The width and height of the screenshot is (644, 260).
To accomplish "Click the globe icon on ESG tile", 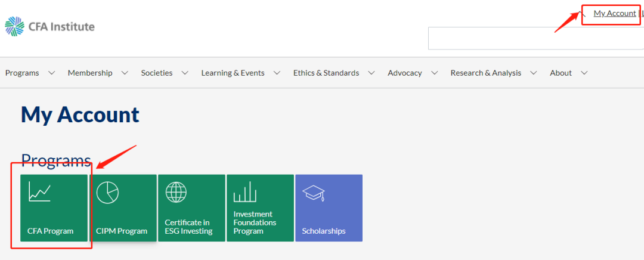I will tap(176, 192).
